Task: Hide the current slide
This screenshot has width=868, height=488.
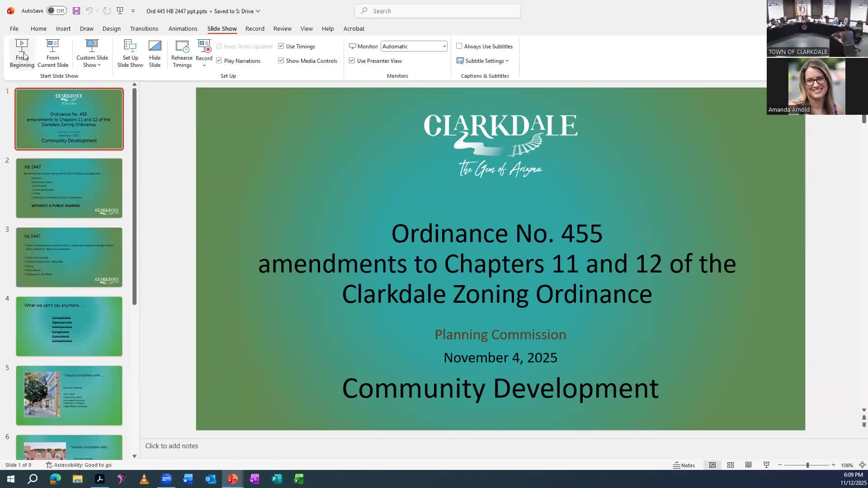Action: 155,53
